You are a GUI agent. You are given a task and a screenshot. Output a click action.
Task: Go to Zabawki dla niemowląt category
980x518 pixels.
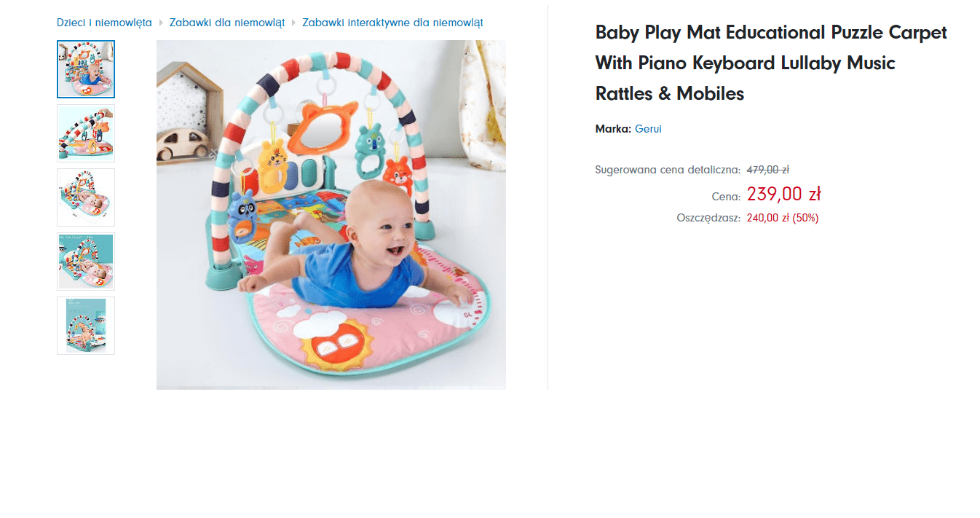(x=227, y=23)
